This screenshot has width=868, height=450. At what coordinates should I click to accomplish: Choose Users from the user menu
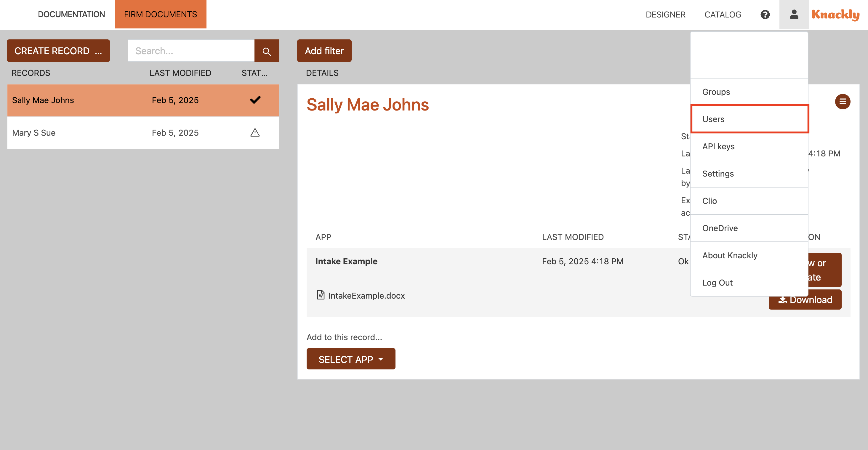click(x=749, y=119)
